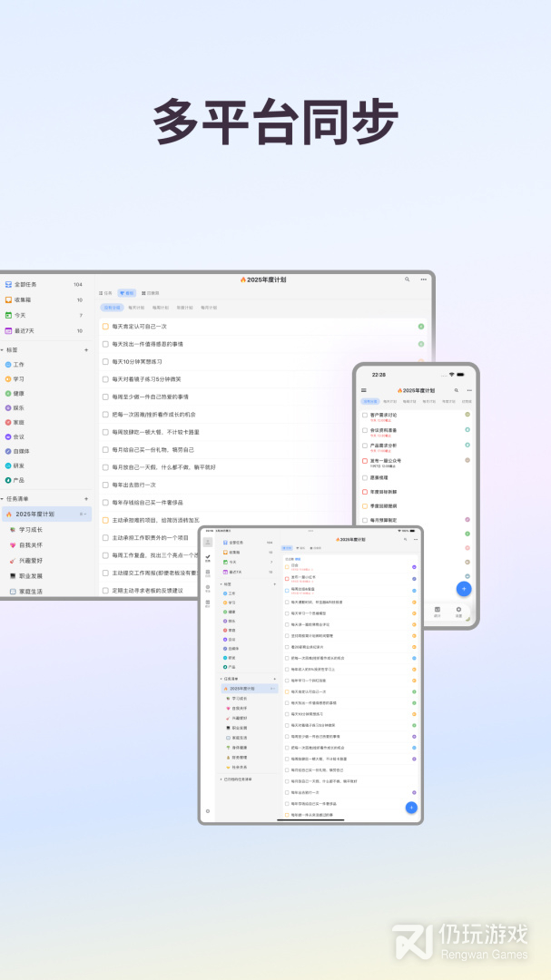Open settings gear in phone bottom bar
Screen dimensions: 551x980
pos(458,611)
